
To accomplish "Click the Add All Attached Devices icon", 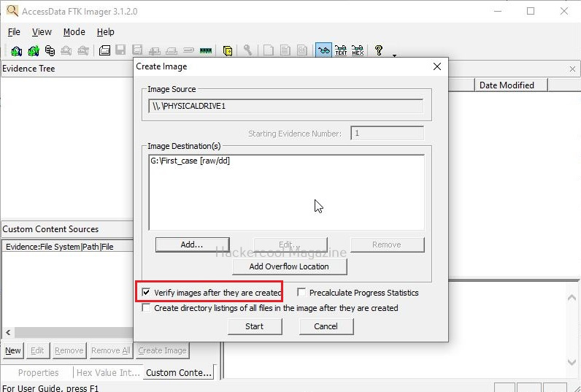I will [x=33, y=50].
